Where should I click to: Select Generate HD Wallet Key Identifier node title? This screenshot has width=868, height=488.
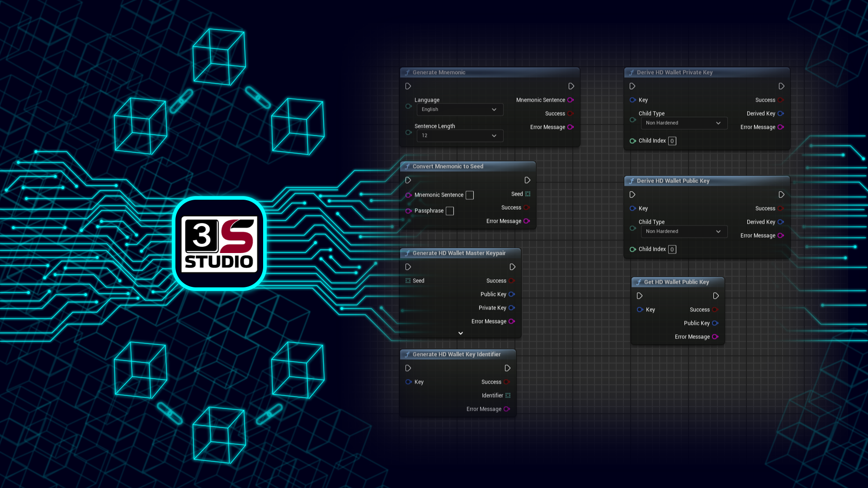pos(457,354)
